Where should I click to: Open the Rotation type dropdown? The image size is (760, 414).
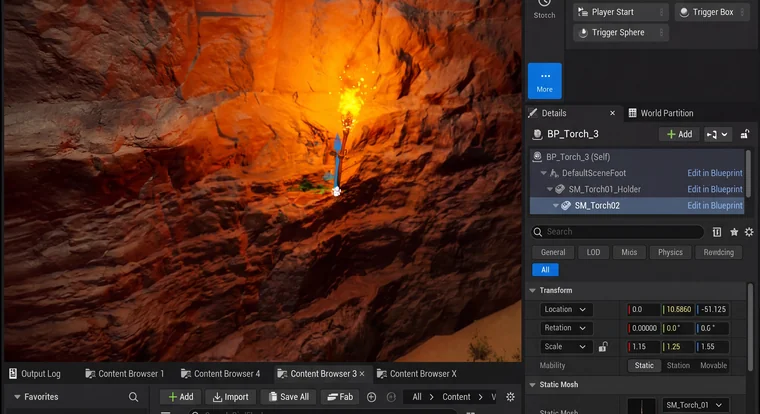[x=566, y=328]
